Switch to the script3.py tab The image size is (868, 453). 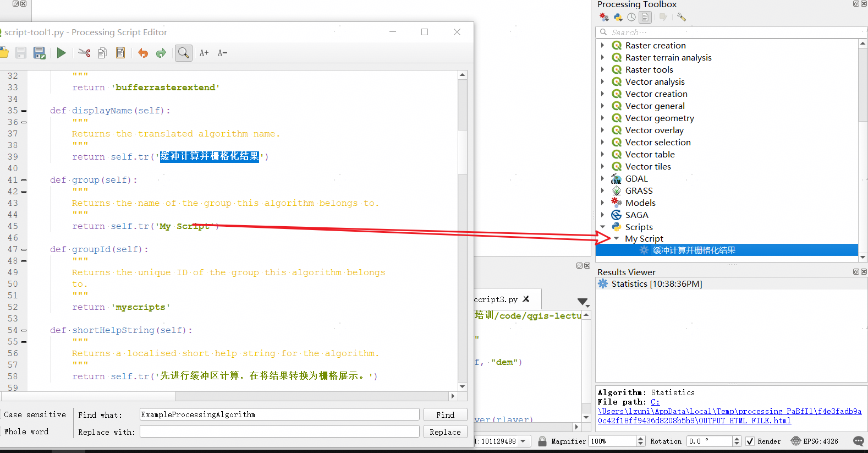496,299
